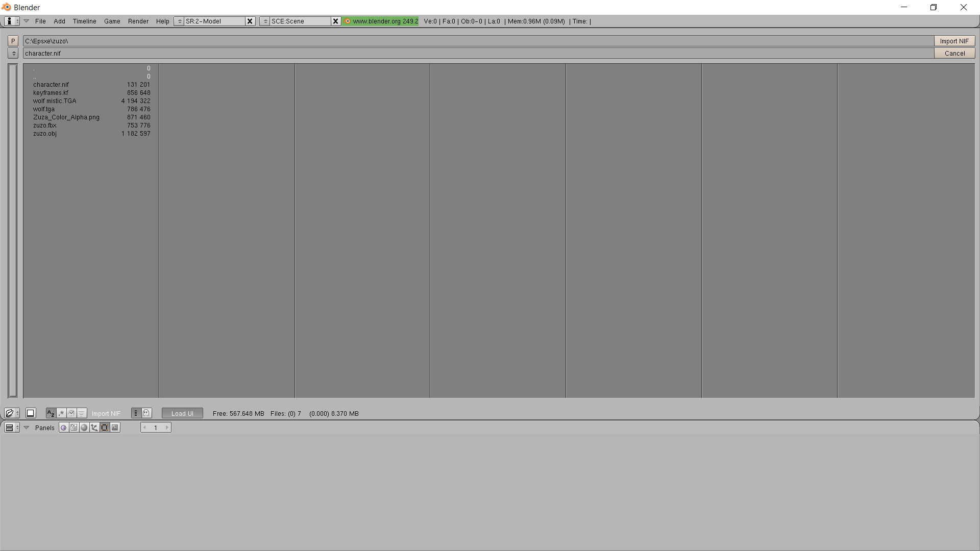Image resolution: width=980 pixels, height=551 pixels.
Task: Select keyframes.kf in the file list
Action: tap(92, 93)
